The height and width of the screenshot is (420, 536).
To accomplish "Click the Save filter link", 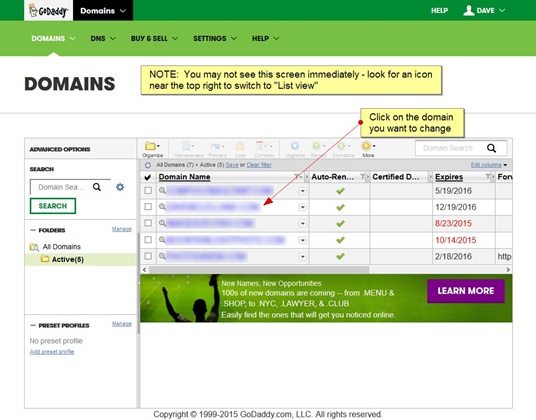I will 232,165.
